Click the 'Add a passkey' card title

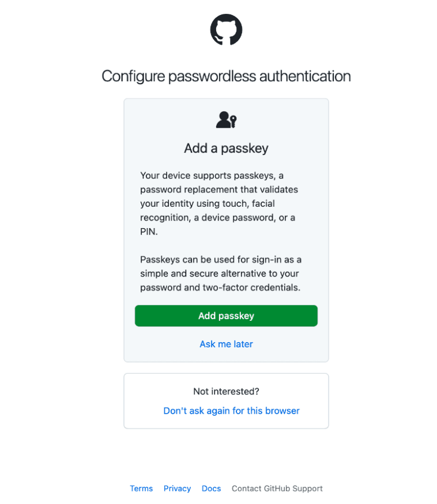coord(226,148)
